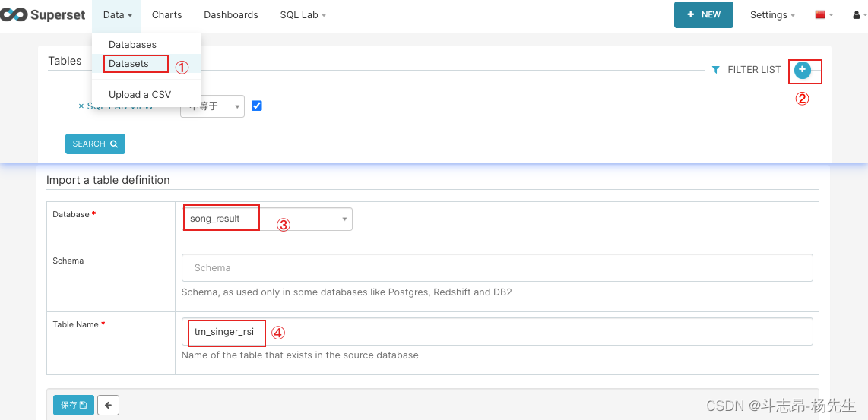The image size is (868, 420).
Task: Click the Superset logo
Action: pos(43,15)
